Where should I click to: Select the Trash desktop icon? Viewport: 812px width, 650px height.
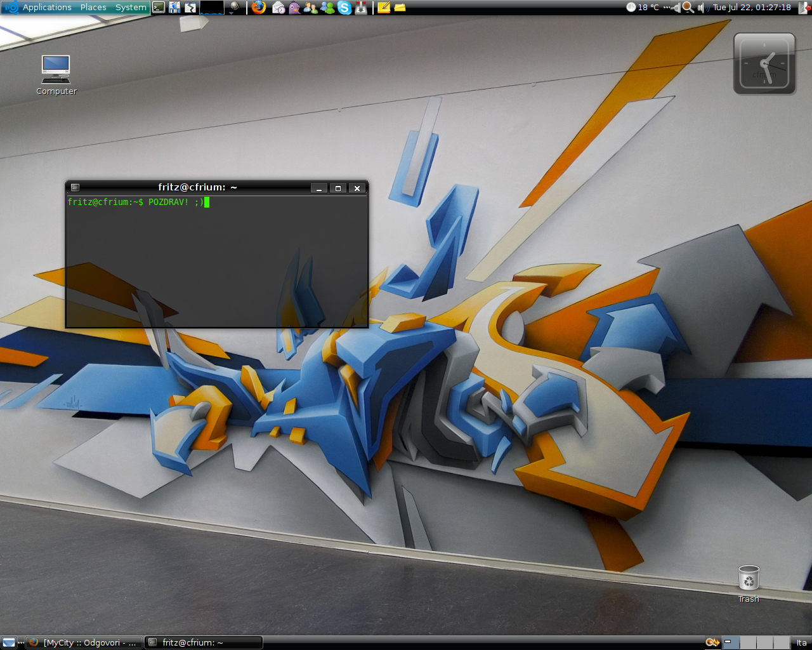[749, 584]
